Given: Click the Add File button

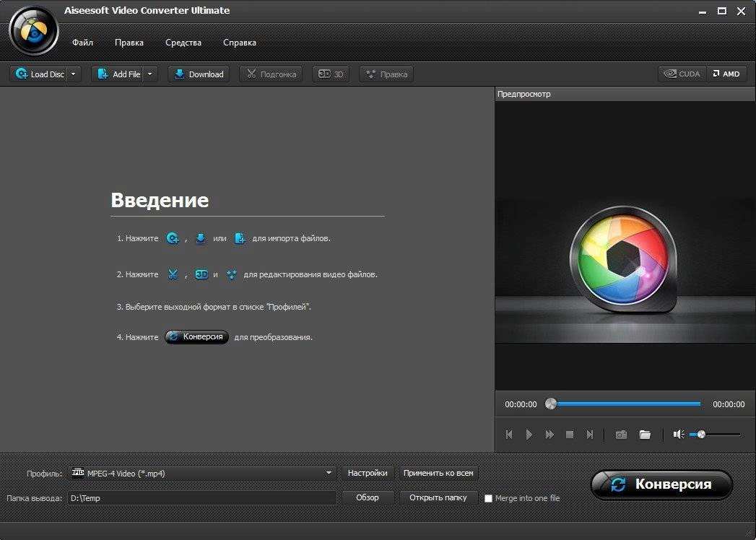Looking at the screenshot, I should click(x=118, y=74).
